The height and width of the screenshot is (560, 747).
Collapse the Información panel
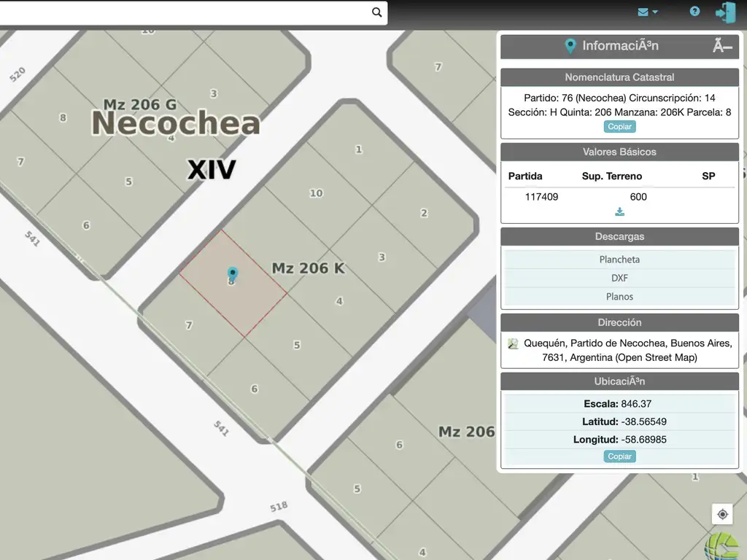coord(722,47)
